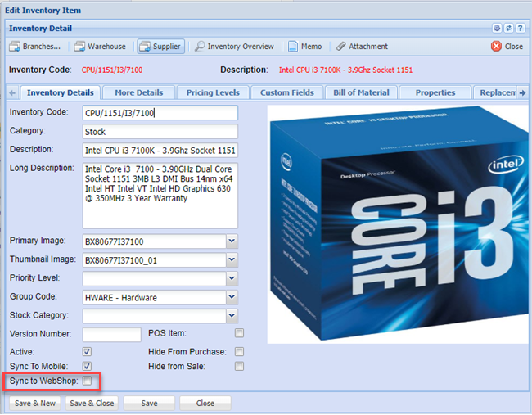Tick the POS Item checkbox
The height and width of the screenshot is (415, 532).
pyautogui.click(x=239, y=334)
